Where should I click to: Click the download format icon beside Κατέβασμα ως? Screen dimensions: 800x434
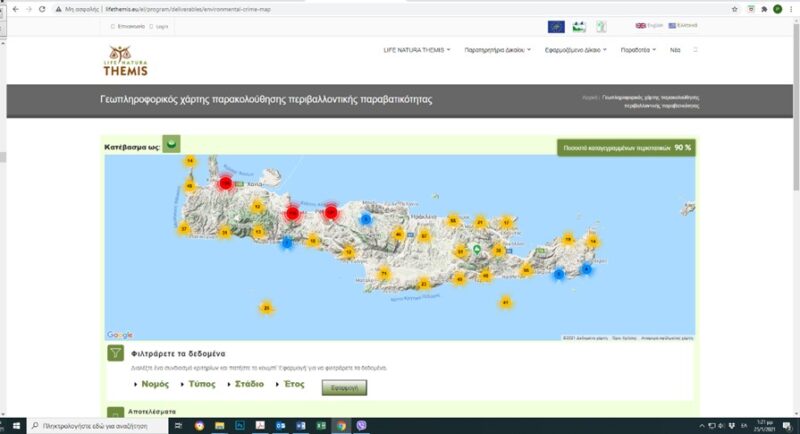pos(171,144)
